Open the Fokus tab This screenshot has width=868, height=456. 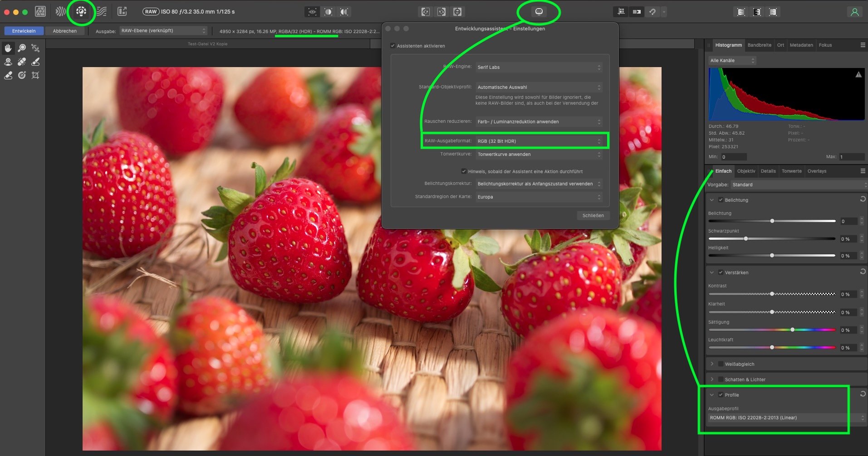pos(825,45)
